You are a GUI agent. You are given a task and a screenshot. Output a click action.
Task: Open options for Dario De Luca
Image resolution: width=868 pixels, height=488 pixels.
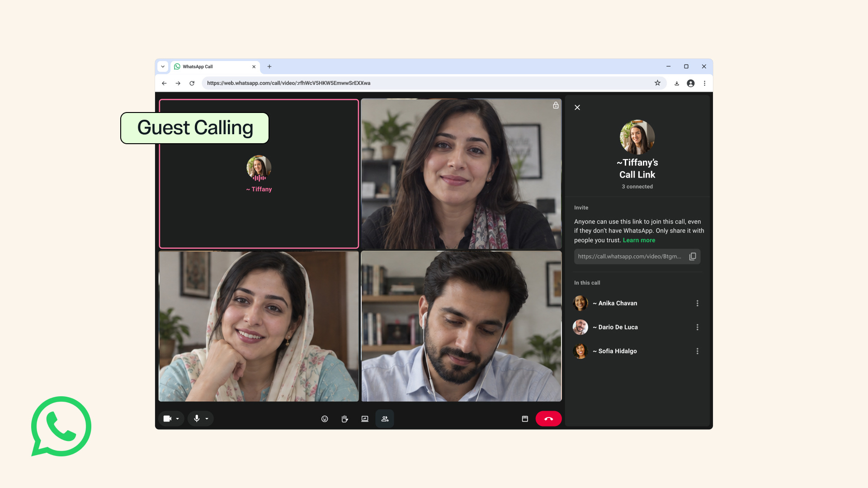[697, 327]
